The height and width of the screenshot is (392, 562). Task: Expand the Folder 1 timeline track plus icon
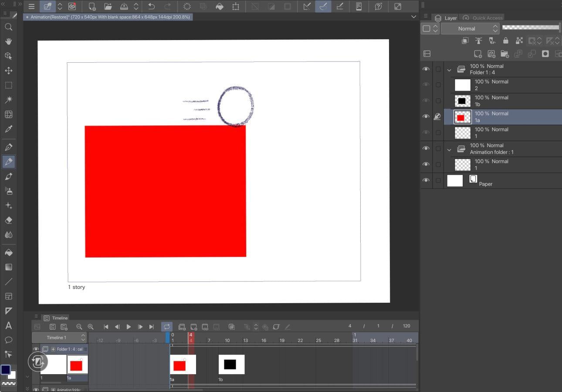[x=53, y=349]
